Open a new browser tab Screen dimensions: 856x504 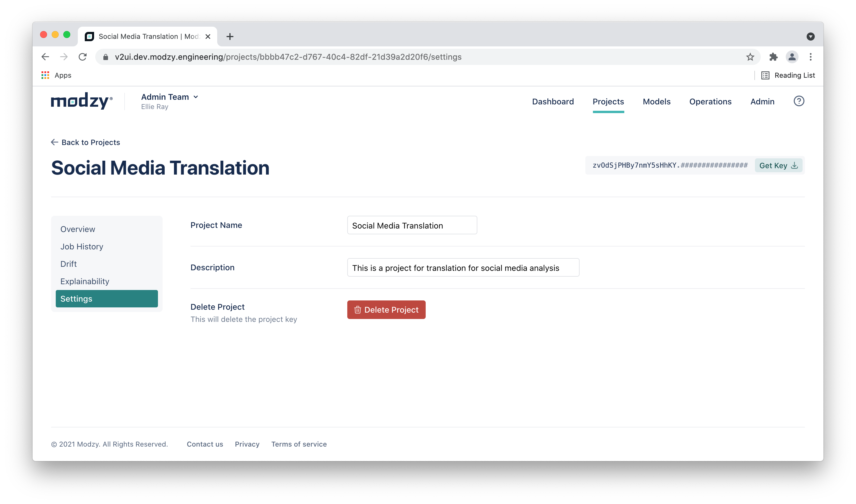[230, 37]
